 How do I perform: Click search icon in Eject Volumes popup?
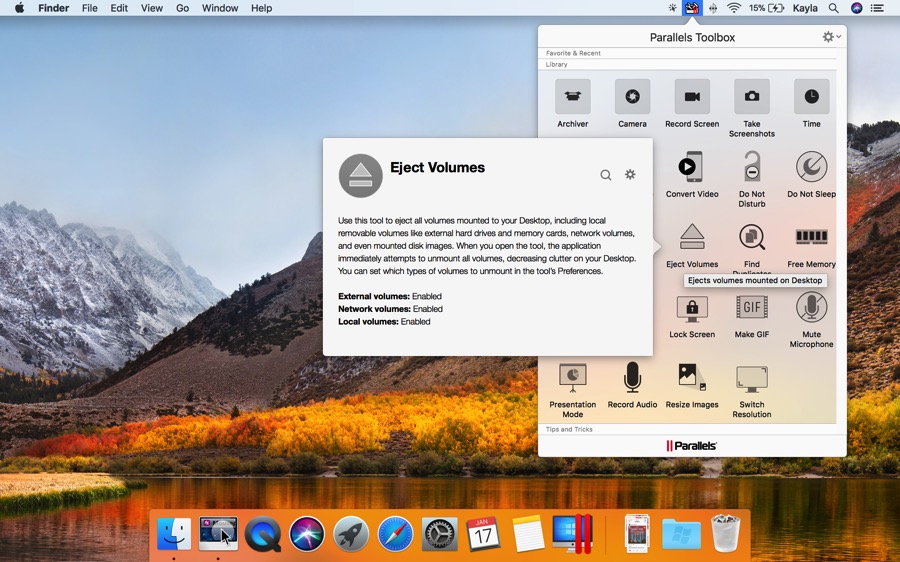(x=606, y=175)
